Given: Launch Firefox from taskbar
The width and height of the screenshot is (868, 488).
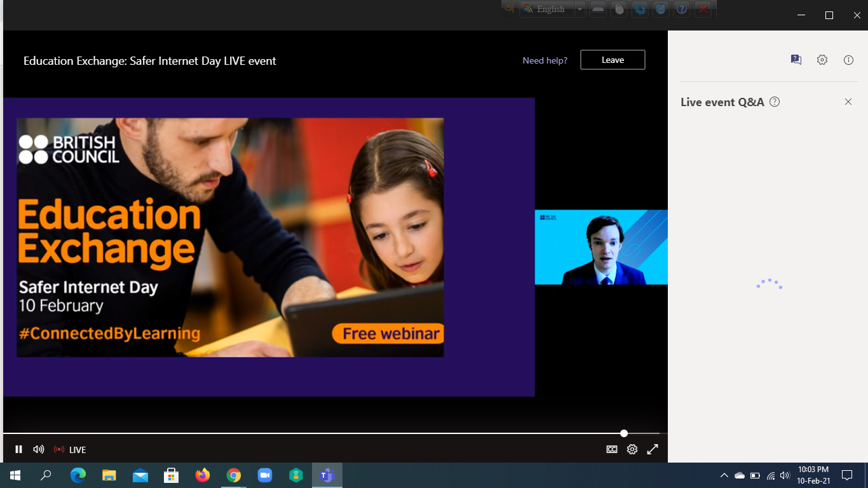Looking at the screenshot, I should (203, 475).
